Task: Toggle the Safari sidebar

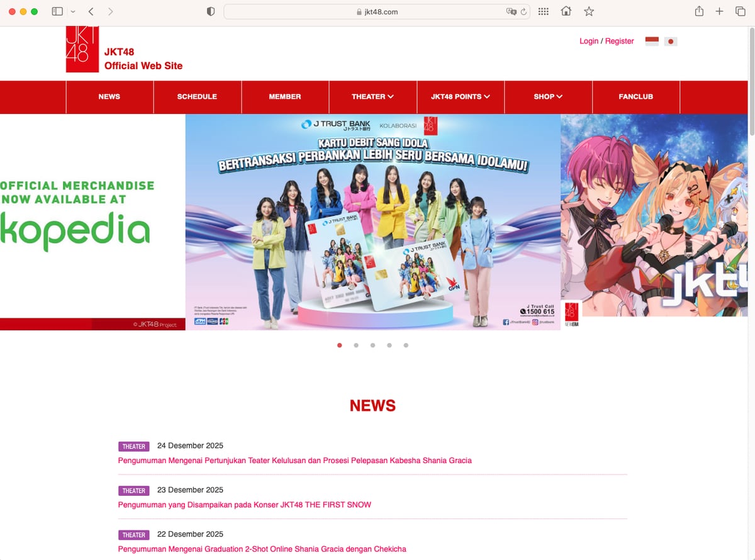Action: click(x=57, y=11)
